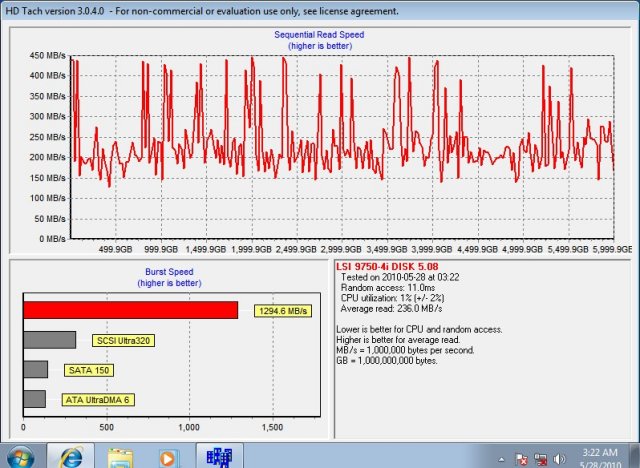The image size is (640, 468).
Task: Click 'MB/s = 1,000,000 bytes per second' text
Action: coord(405,350)
